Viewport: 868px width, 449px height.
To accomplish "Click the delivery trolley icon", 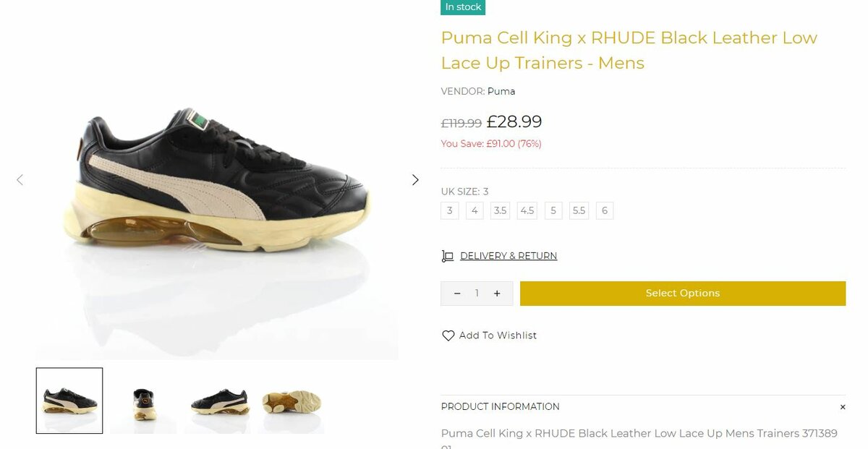I will click(448, 256).
